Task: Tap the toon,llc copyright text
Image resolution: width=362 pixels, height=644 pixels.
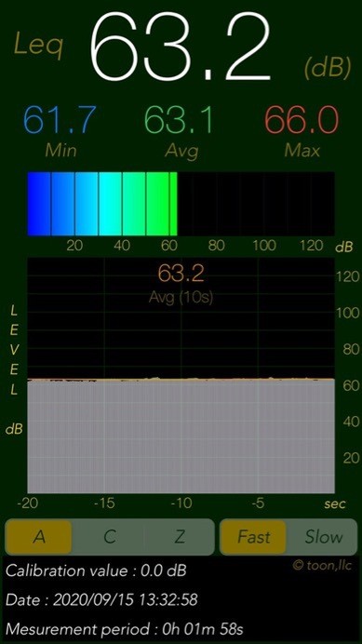Action: point(322,566)
